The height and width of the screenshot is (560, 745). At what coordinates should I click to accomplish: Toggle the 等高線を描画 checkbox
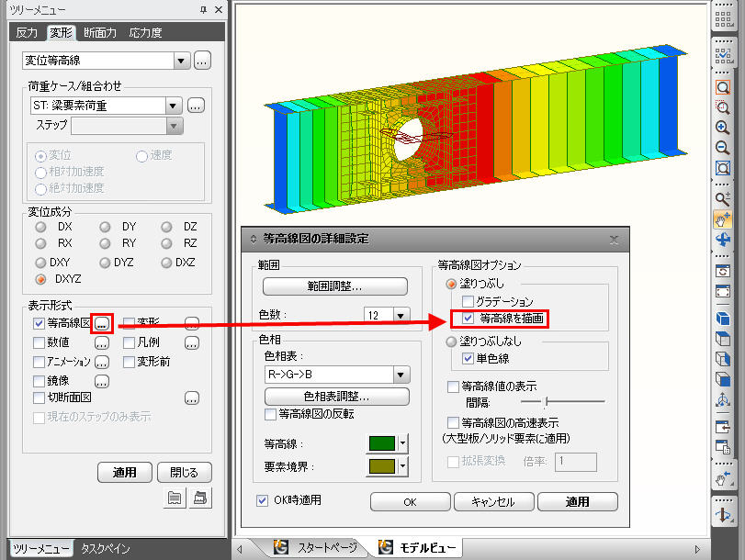tap(468, 319)
